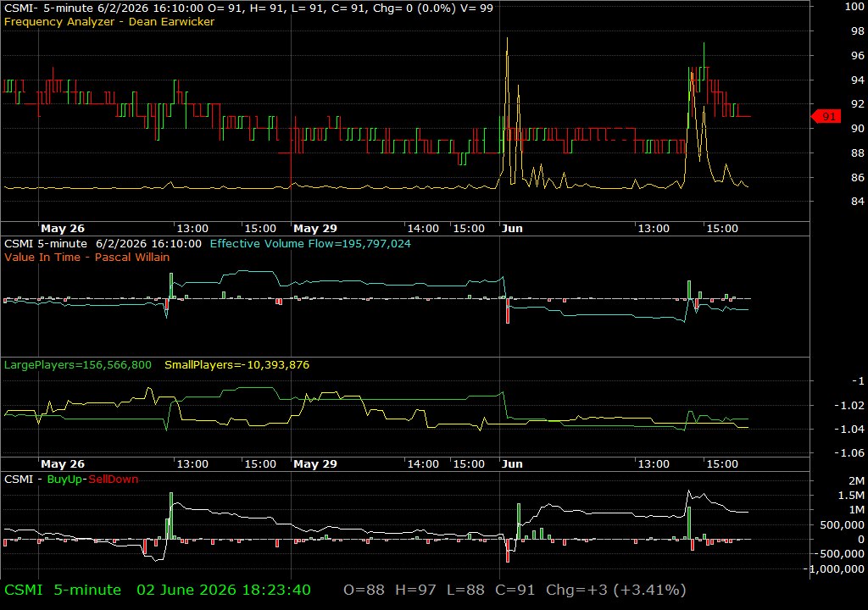The image size is (868, 610).
Task: Click the Chg=+3 (+3.41%) status value
Action: click(x=616, y=590)
